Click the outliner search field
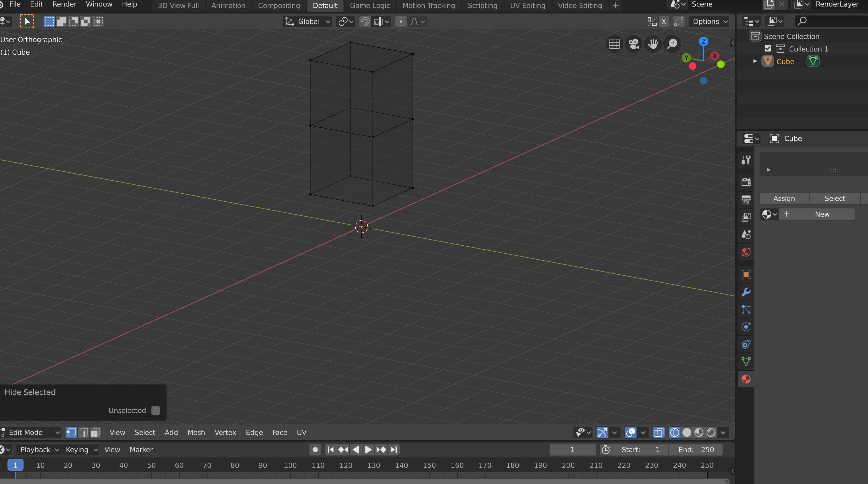This screenshot has height=484, width=868. pyautogui.click(x=831, y=21)
